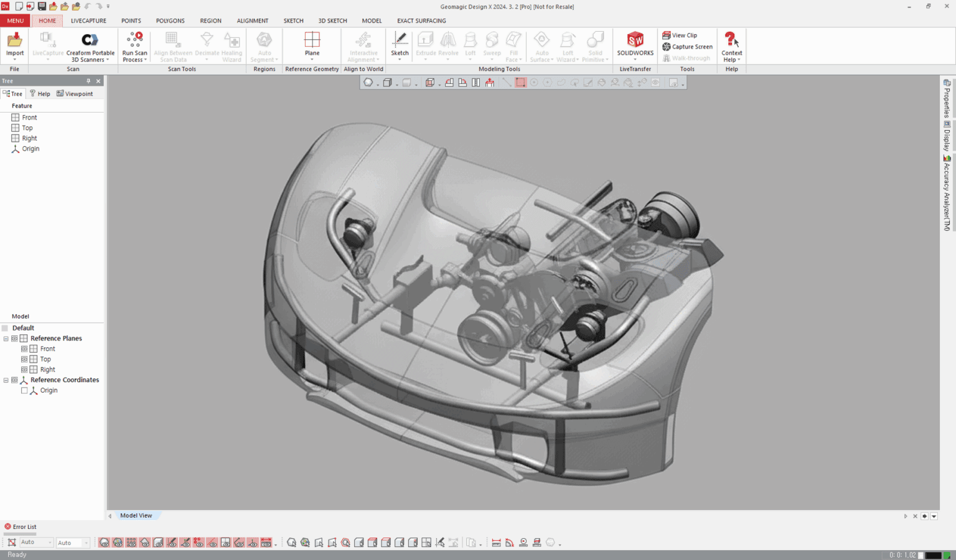Toggle the Right plane checkbox in Model tree
The height and width of the screenshot is (560, 956).
(24, 369)
